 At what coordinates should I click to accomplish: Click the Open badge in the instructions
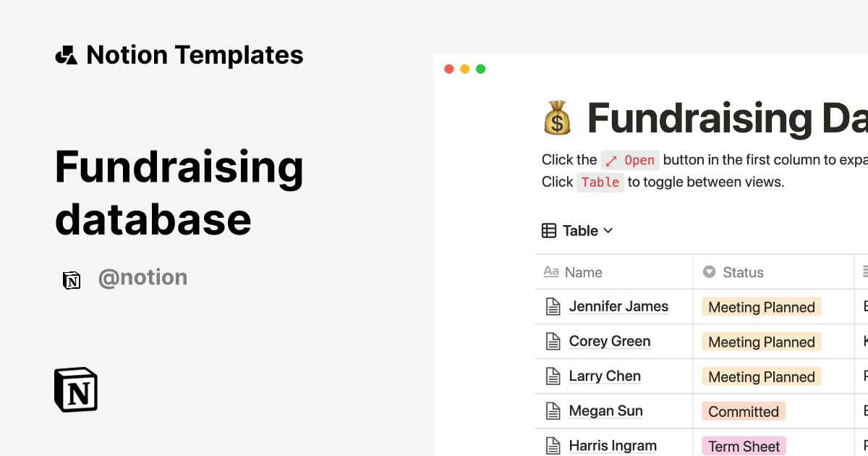point(630,160)
